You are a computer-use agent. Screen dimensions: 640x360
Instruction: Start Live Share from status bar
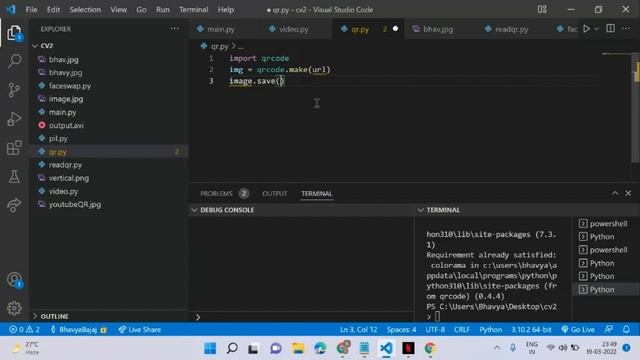(140, 329)
